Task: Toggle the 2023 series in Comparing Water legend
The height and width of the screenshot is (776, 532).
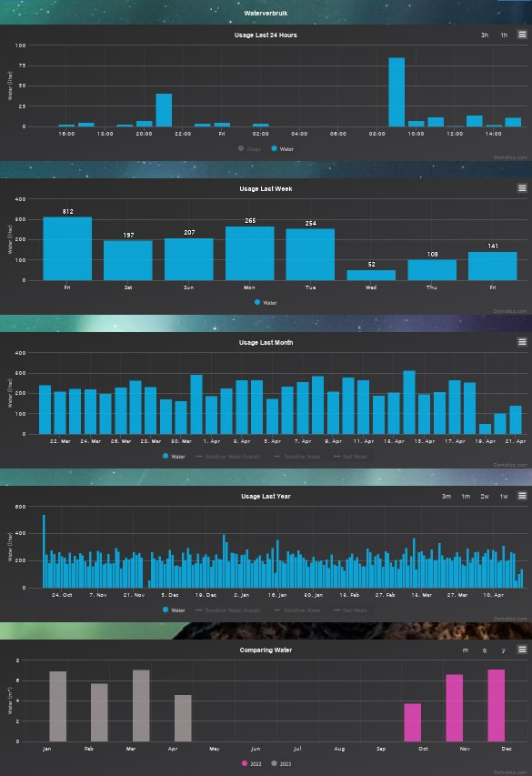Action: 281,763
